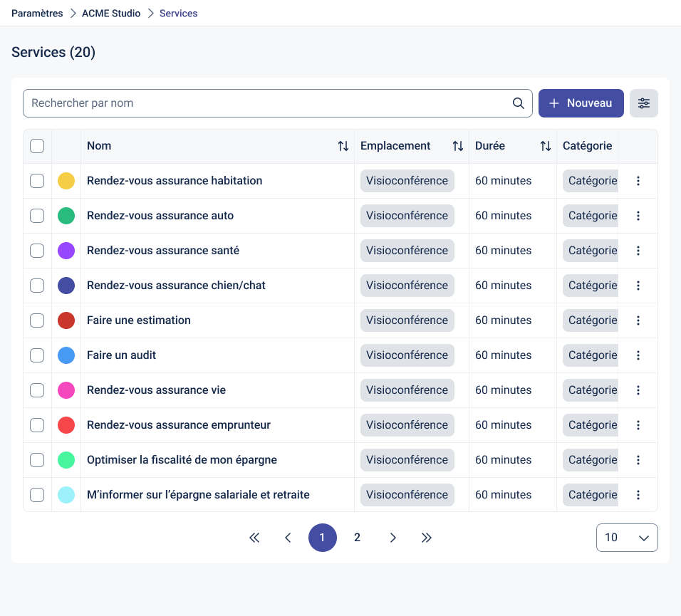Click the search magnifier icon

518,103
